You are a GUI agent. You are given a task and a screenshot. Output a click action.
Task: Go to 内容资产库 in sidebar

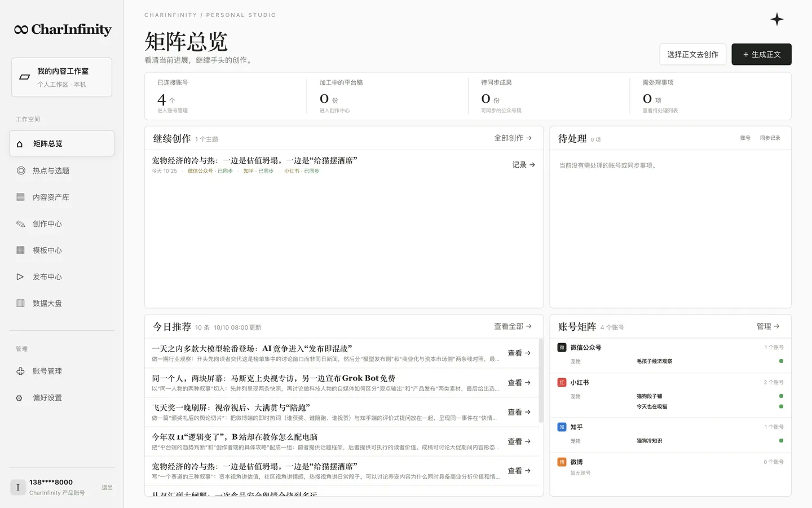click(x=61, y=197)
